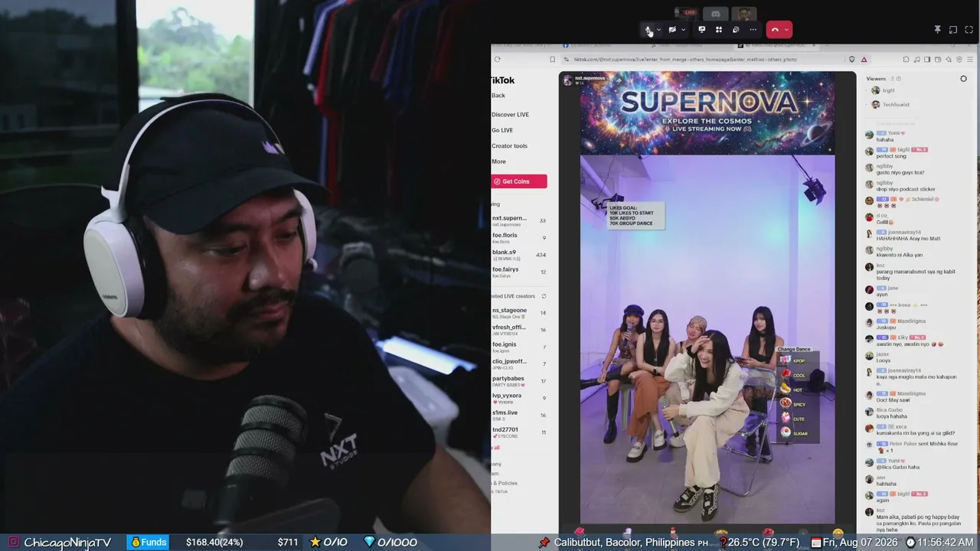This screenshot has height=551, width=980.
Task: Click the circle icon in Viewers header
Action: [963, 79]
